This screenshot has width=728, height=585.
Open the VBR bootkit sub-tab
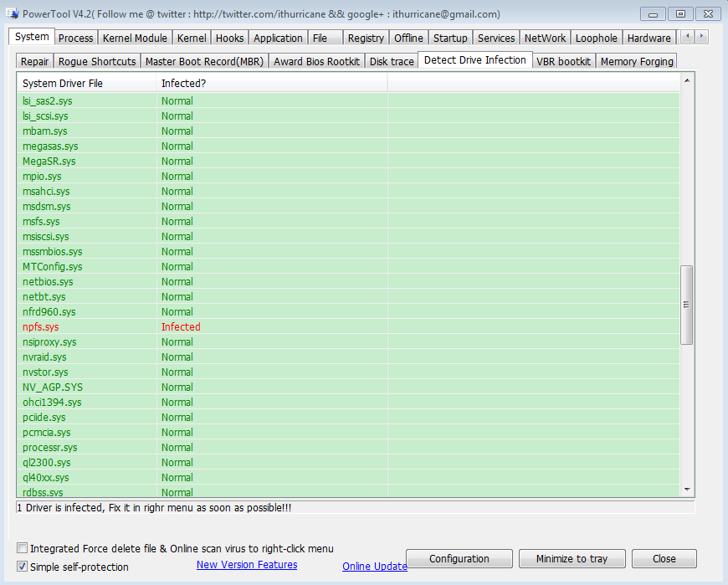pyautogui.click(x=564, y=61)
